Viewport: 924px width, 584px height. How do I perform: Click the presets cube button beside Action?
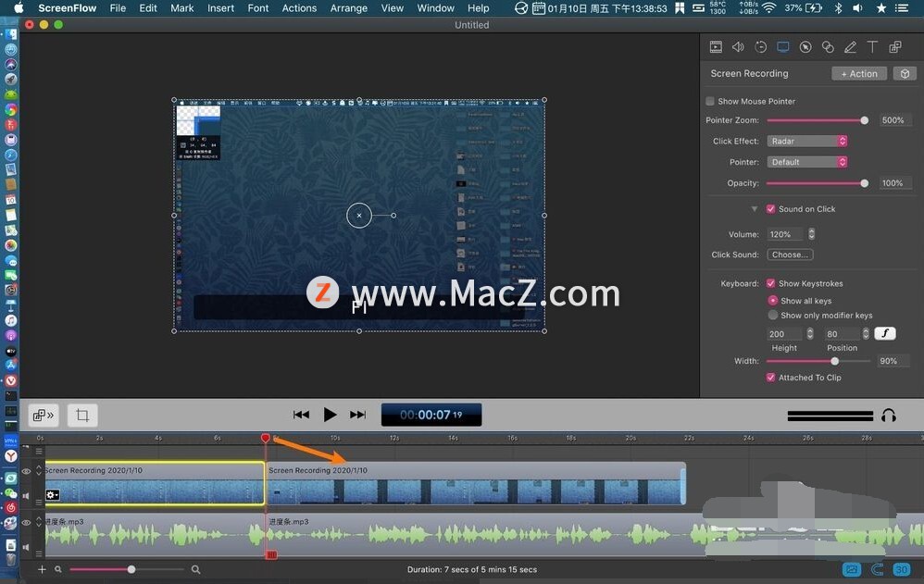(905, 74)
